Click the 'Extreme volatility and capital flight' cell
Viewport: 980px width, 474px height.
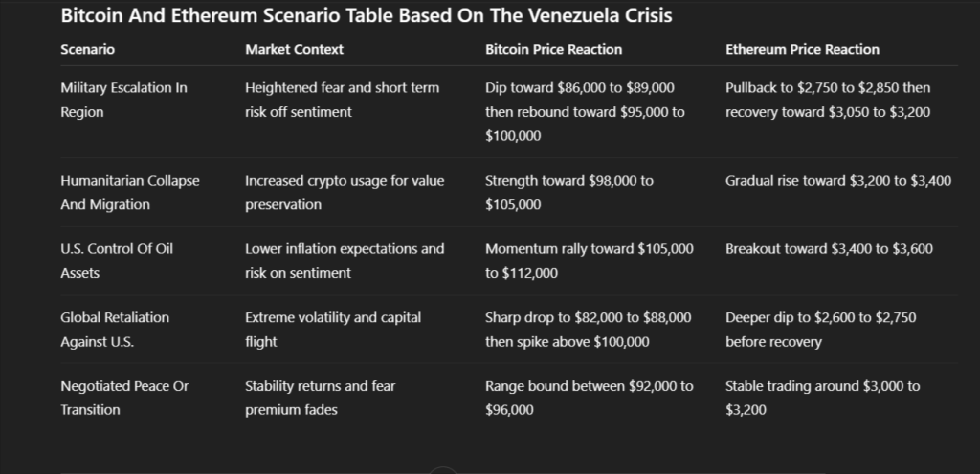(332, 328)
